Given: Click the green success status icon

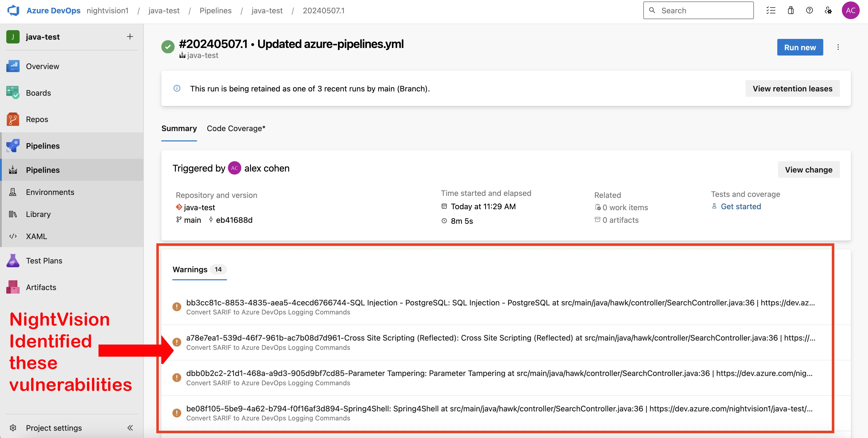Looking at the screenshot, I should tap(168, 47).
